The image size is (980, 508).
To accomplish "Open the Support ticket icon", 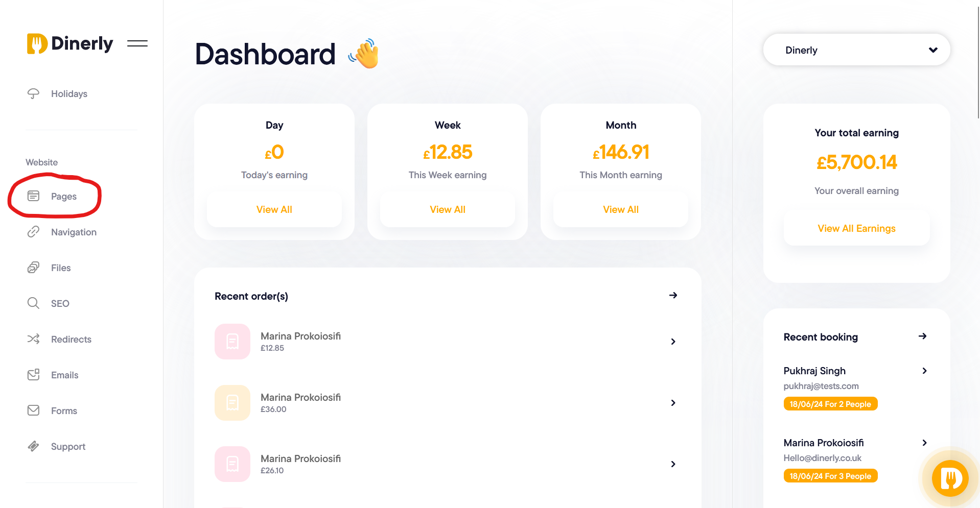I will point(33,446).
